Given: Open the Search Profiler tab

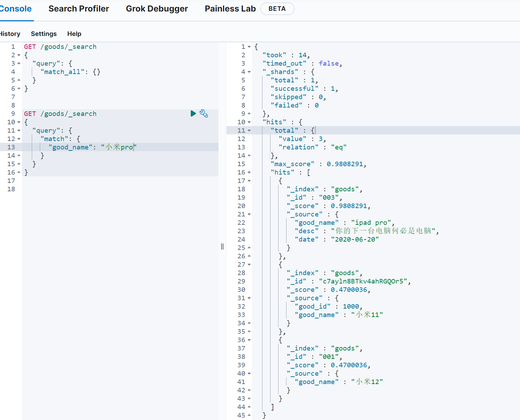Looking at the screenshot, I should pos(79,9).
